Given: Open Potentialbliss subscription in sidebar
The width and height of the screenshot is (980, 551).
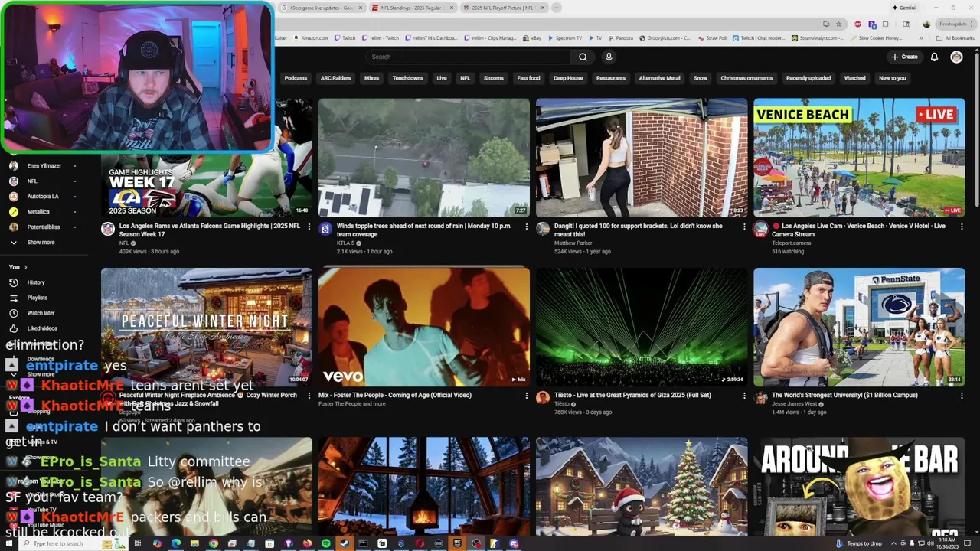Looking at the screenshot, I should [x=44, y=227].
